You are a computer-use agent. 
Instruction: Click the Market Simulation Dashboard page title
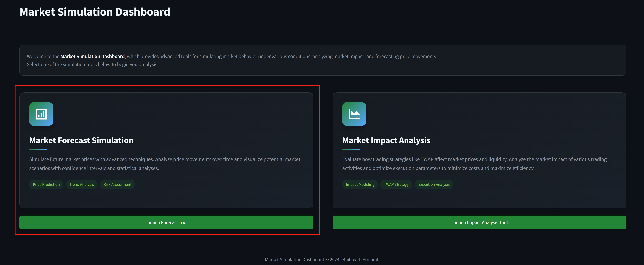pyautogui.click(x=95, y=12)
